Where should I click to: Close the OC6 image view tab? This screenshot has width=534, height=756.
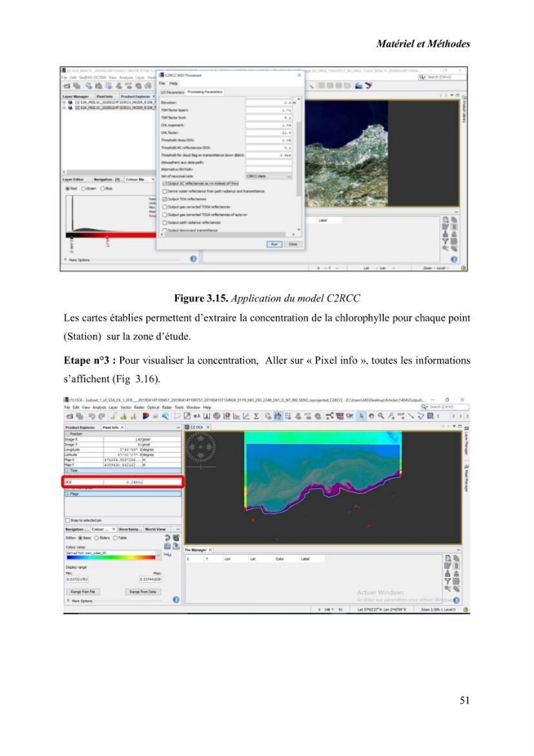click(208, 427)
